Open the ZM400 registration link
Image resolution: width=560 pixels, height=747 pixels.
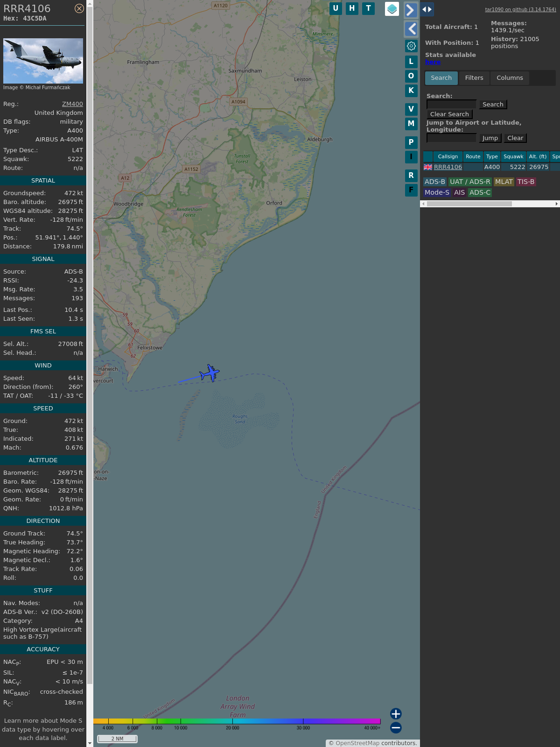pyautogui.click(x=72, y=104)
